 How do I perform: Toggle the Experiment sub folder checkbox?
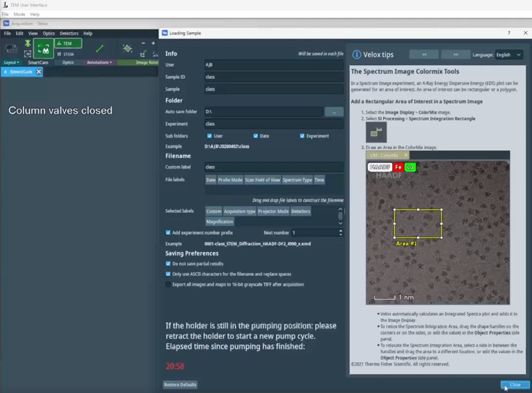point(302,136)
